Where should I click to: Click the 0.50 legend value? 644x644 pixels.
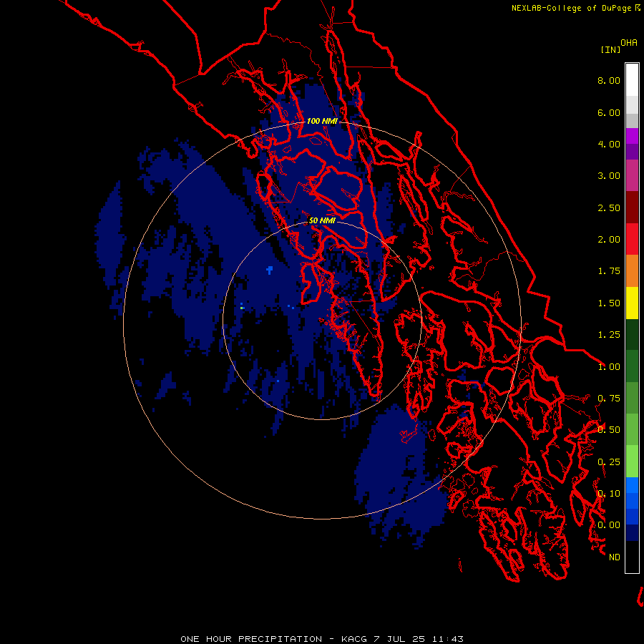click(x=609, y=430)
